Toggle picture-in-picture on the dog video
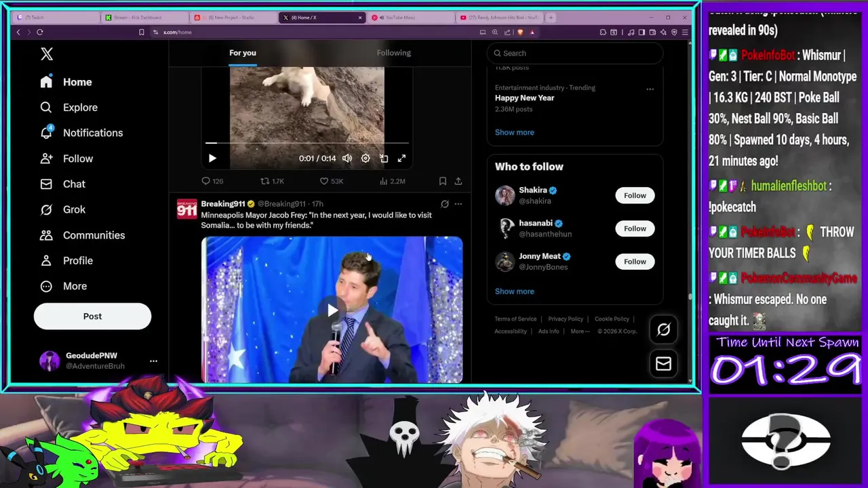 pyautogui.click(x=384, y=158)
